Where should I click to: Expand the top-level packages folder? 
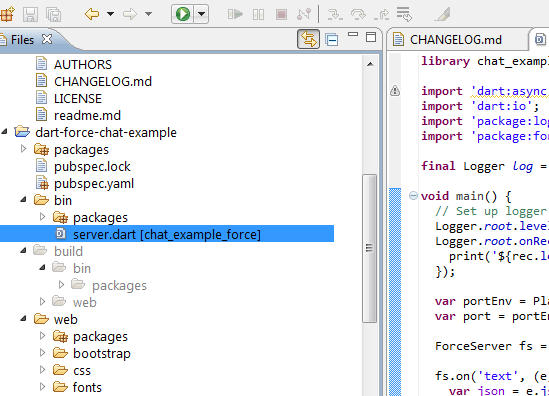tap(23, 149)
